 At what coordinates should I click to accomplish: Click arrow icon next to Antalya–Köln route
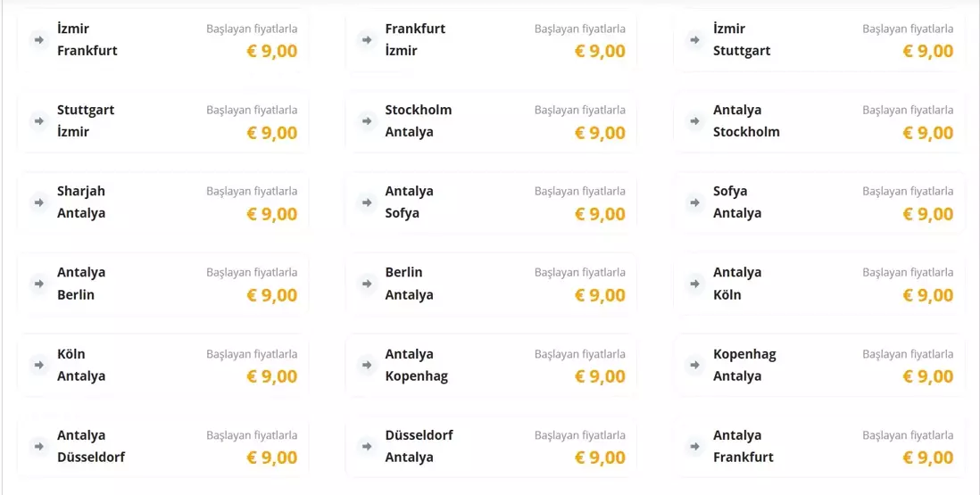[x=694, y=284]
